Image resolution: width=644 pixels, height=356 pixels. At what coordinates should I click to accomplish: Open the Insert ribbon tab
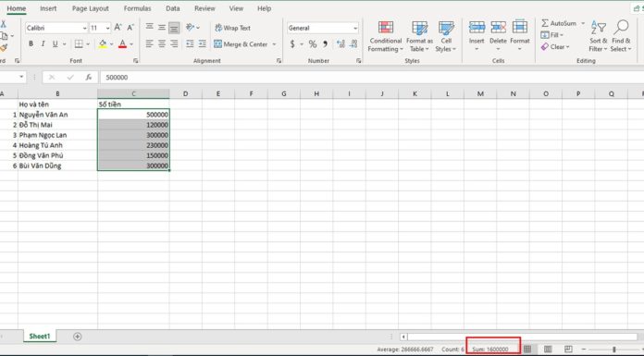[48, 8]
